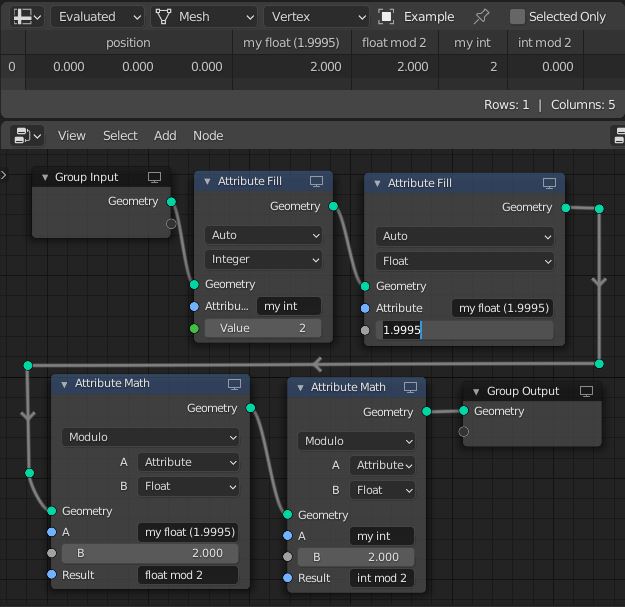This screenshot has width=625, height=607.
Task: Open Modulo operation dropdown in float math node
Action: [x=150, y=437]
